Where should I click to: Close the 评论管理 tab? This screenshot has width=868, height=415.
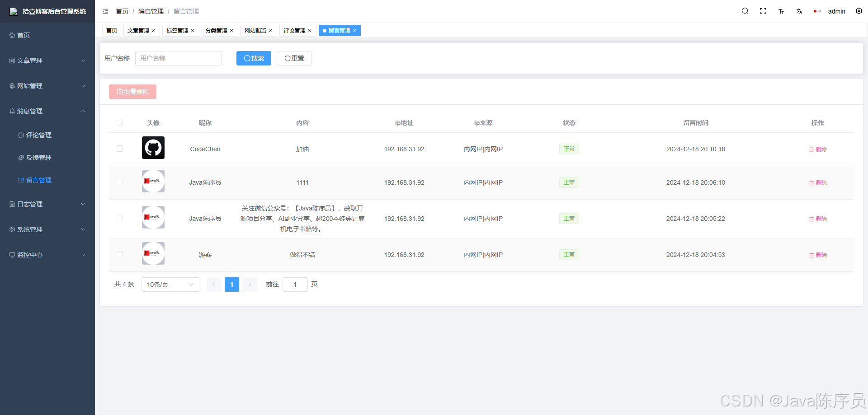click(x=310, y=31)
